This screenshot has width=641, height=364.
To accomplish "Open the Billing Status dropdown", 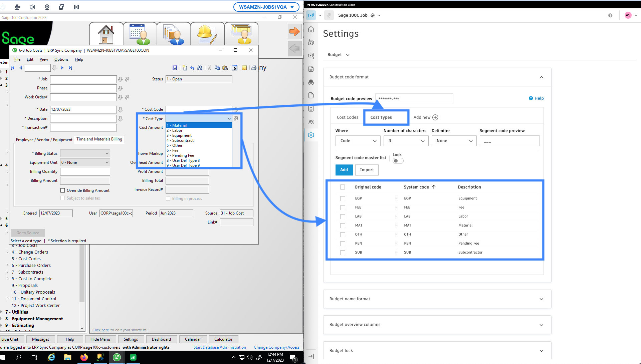I will [85, 153].
